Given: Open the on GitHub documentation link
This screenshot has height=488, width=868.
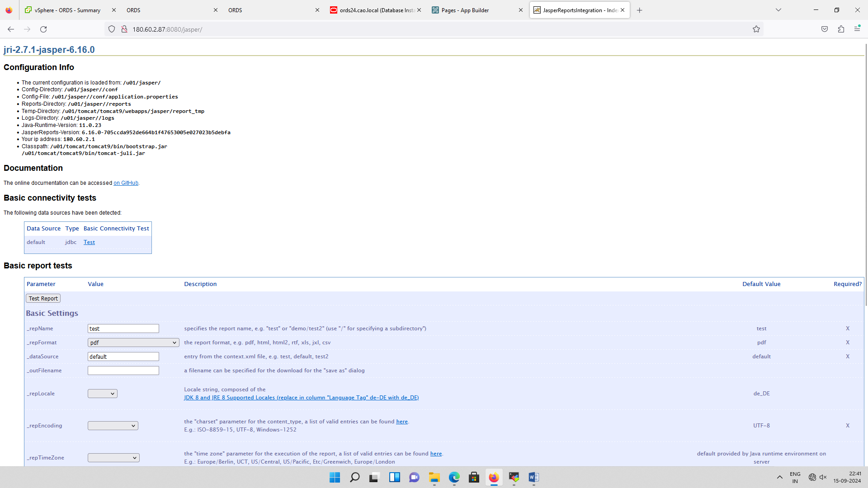Looking at the screenshot, I should point(126,183).
